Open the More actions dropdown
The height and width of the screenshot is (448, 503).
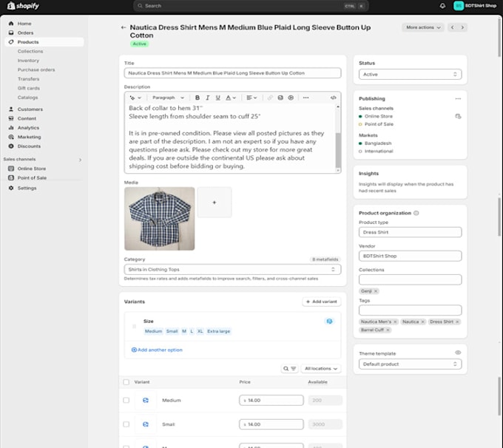(423, 27)
